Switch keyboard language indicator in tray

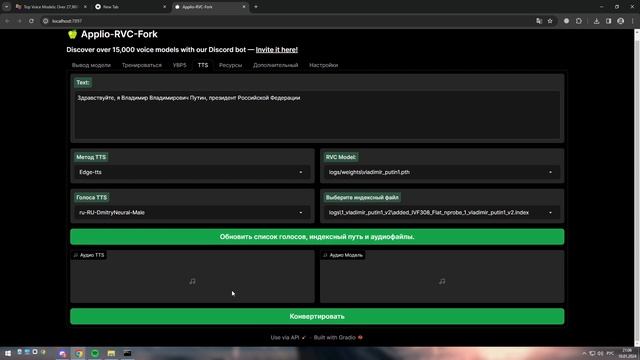[610, 353]
